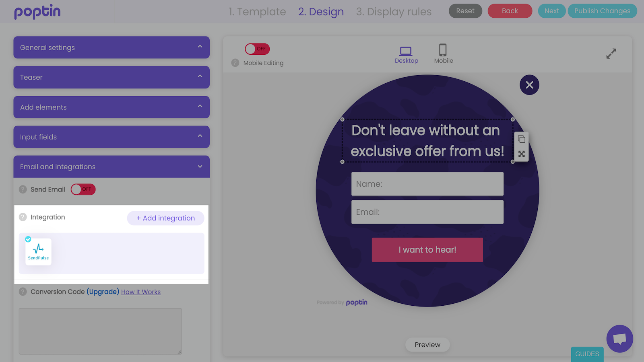Select the SendPulse integration tile
The width and height of the screenshot is (644, 362).
pos(39,252)
